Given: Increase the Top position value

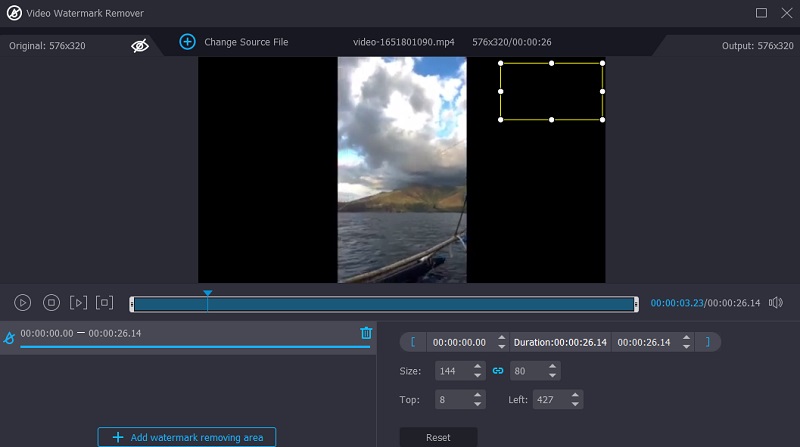Looking at the screenshot, I should tap(476, 395).
